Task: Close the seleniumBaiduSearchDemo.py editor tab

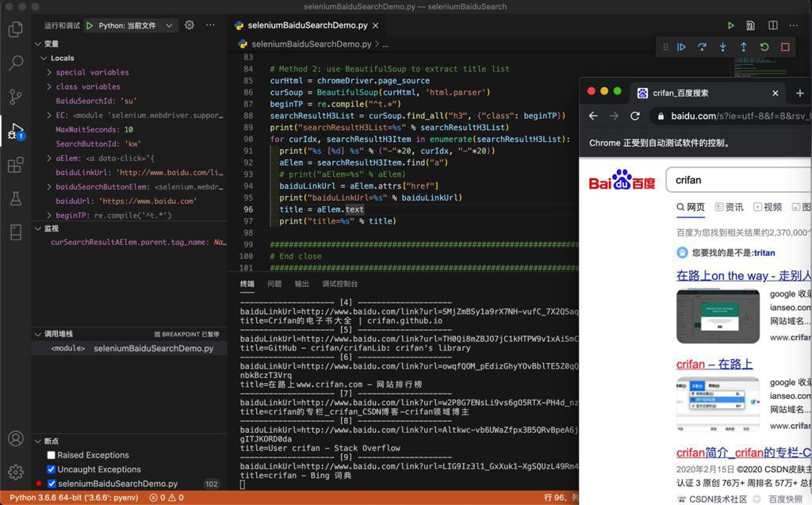Action: pyautogui.click(x=375, y=25)
